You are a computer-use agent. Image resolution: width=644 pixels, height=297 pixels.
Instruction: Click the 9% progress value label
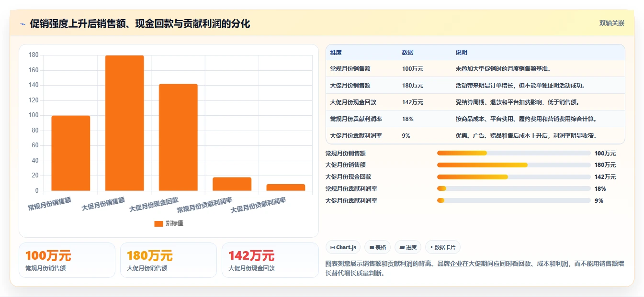tap(599, 200)
